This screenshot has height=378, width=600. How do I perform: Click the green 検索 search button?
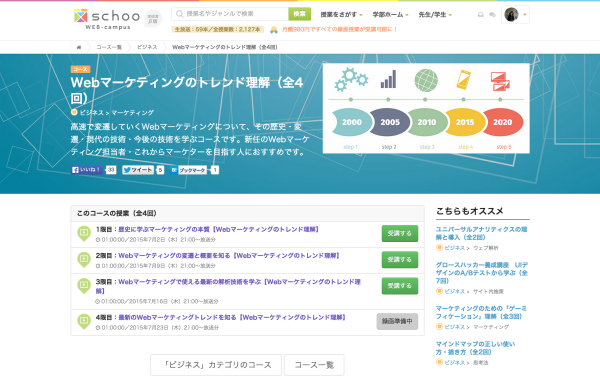pos(300,14)
